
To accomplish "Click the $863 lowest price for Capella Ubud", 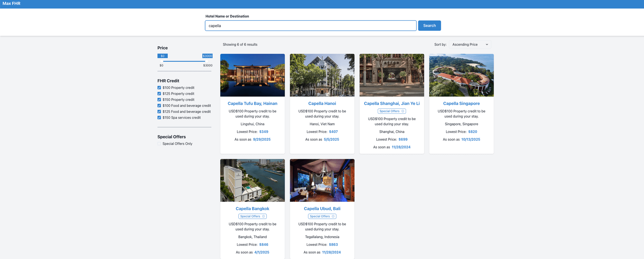I will [333, 245].
